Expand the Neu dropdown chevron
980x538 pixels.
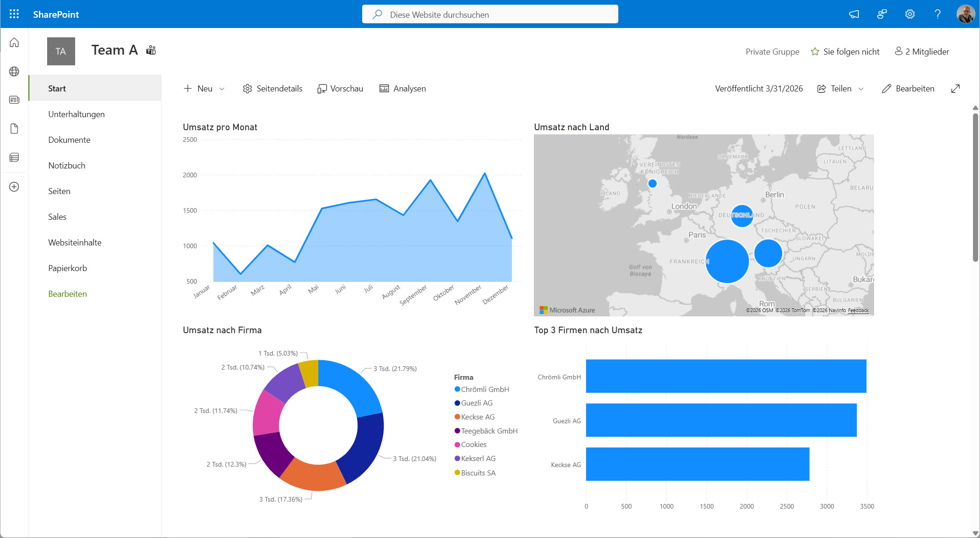[222, 89]
